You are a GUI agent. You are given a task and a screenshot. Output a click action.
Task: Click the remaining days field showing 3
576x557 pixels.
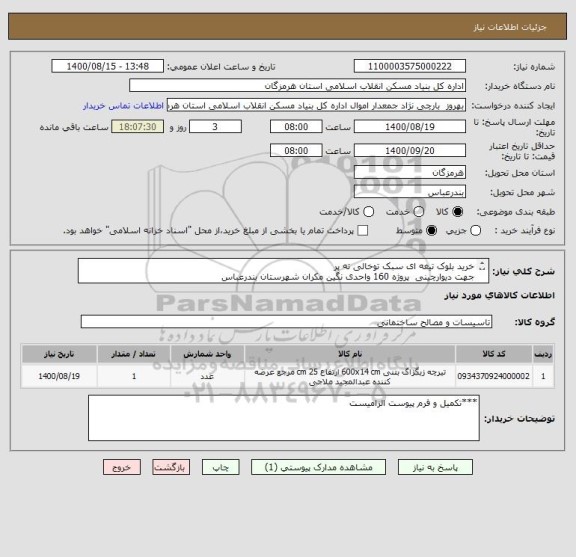215,127
